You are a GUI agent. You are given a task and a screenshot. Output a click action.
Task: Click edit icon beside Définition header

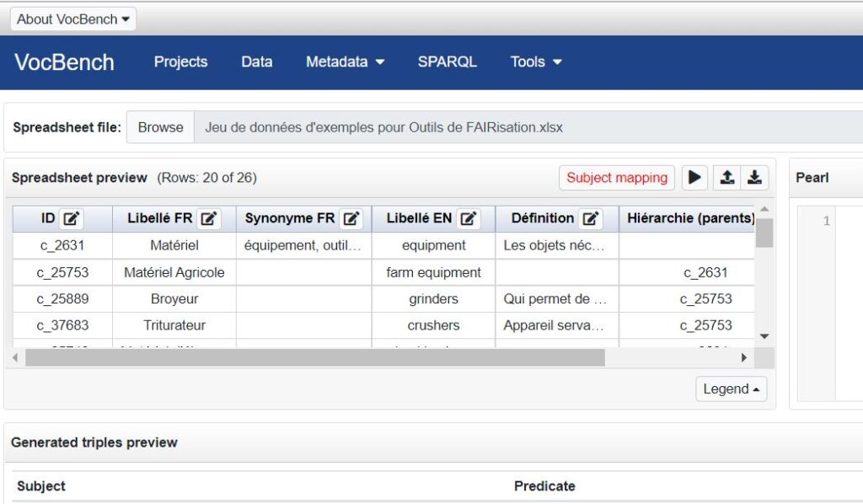click(x=591, y=219)
